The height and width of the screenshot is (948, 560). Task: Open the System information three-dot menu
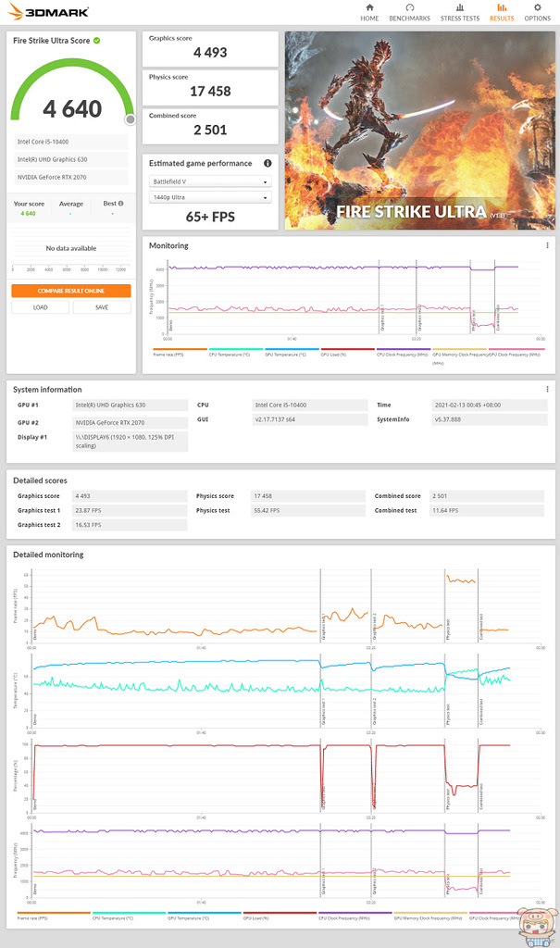click(547, 389)
